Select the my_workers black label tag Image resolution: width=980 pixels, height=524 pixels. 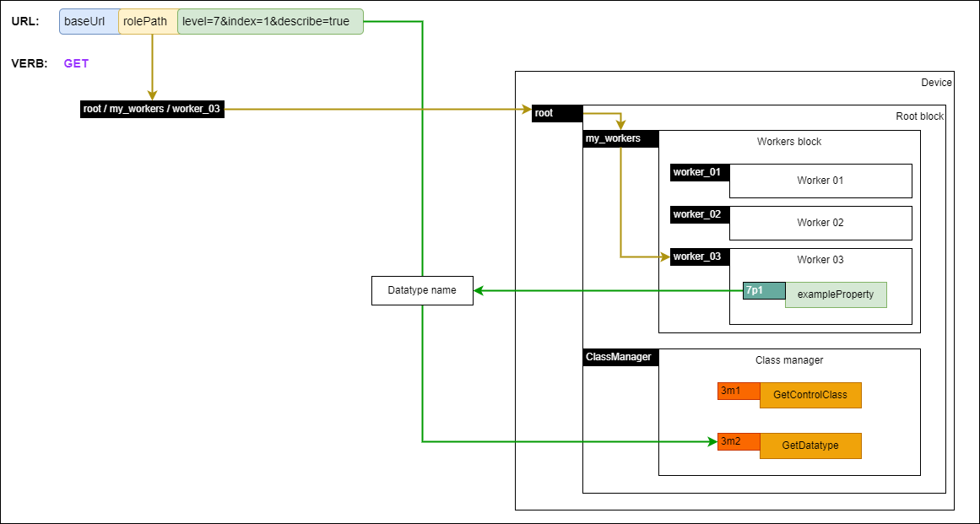click(x=620, y=138)
